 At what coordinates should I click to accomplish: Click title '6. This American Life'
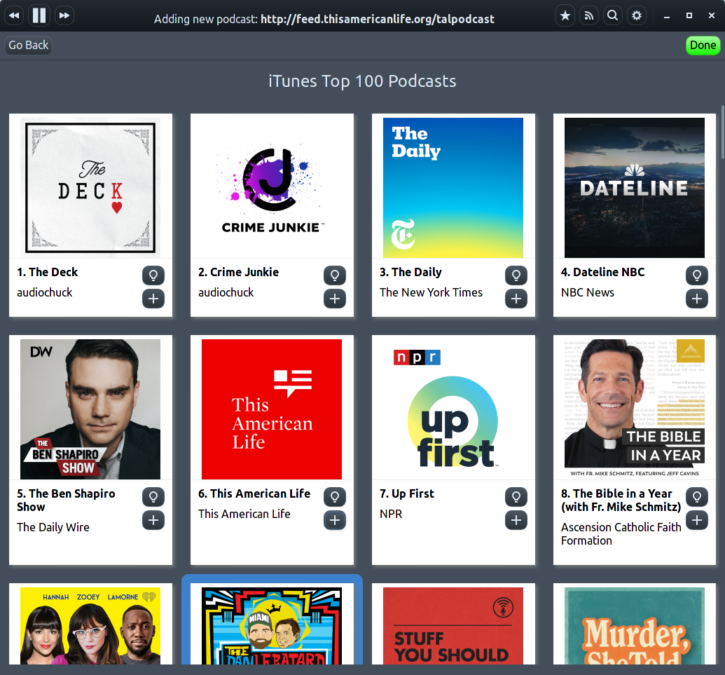[254, 494]
